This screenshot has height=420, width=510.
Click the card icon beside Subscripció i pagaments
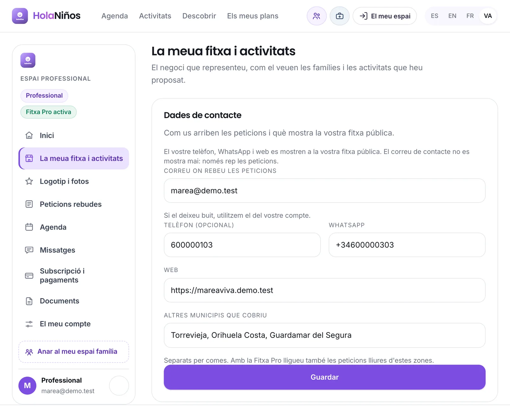[29, 276]
